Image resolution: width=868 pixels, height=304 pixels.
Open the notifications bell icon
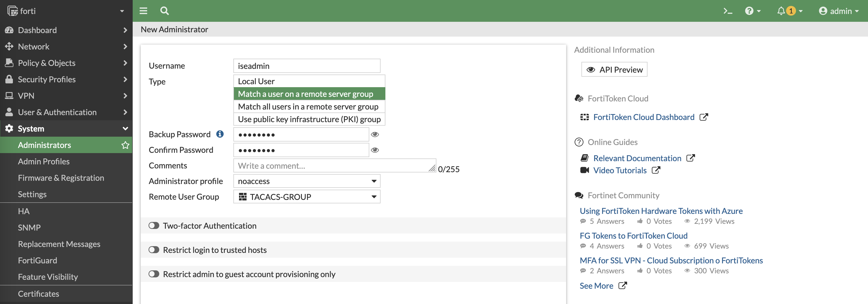click(781, 11)
